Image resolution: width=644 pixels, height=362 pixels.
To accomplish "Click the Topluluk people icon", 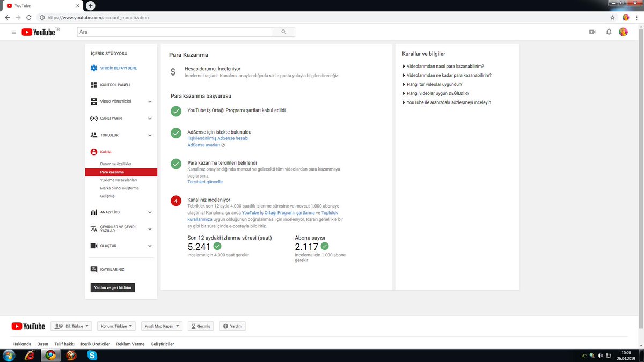I will (x=94, y=135).
